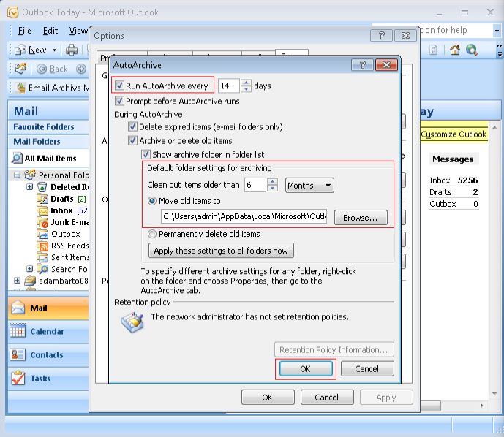
Task: Click Apply these settings to all folders now
Action: coord(221,251)
